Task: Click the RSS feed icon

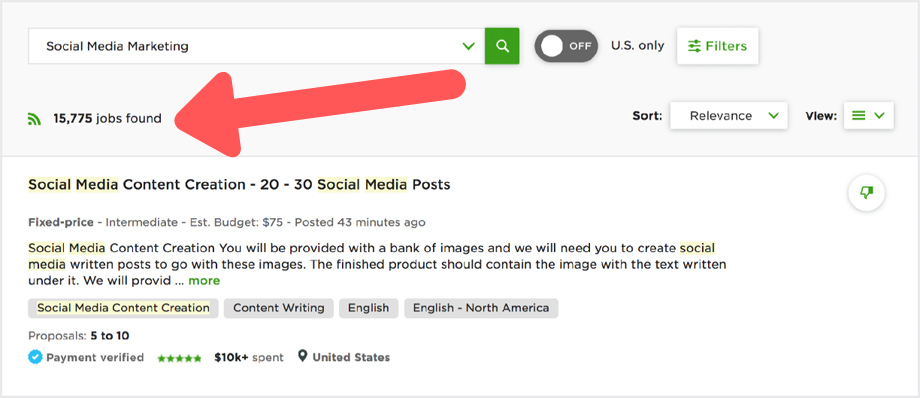Action: coord(35,119)
